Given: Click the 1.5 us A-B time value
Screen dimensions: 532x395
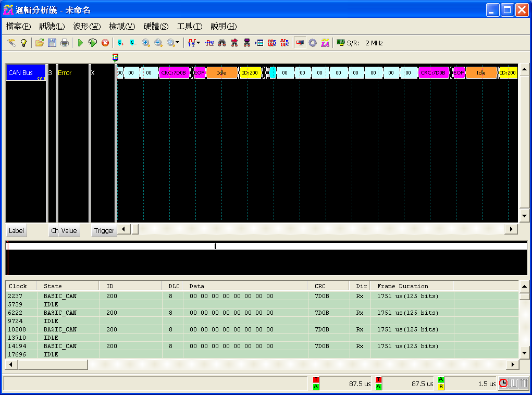Looking at the screenshot, I should click(x=487, y=384).
